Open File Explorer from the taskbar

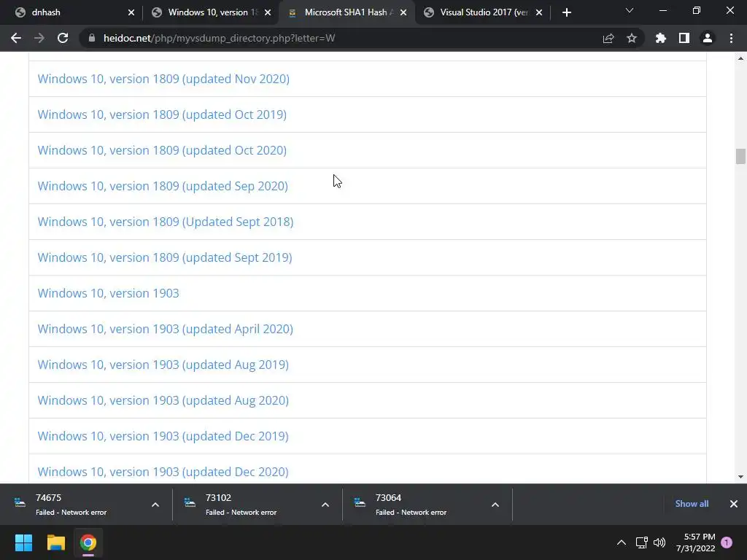(x=55, y=542)
